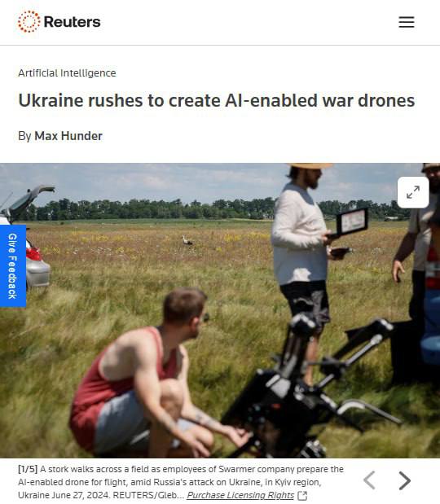
Task: Expand the truncated caption at REUTERS/Gleb...
Action: (x=180, y=495)
